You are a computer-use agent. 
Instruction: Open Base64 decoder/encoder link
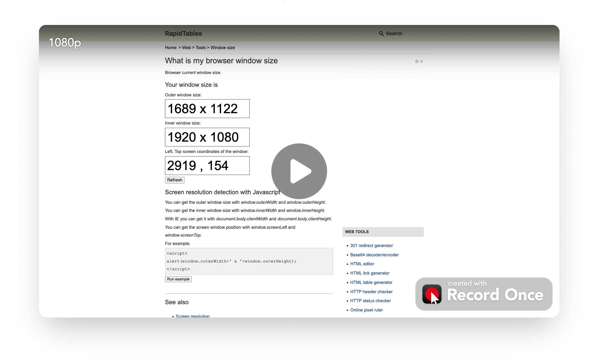tap(374, 255)
